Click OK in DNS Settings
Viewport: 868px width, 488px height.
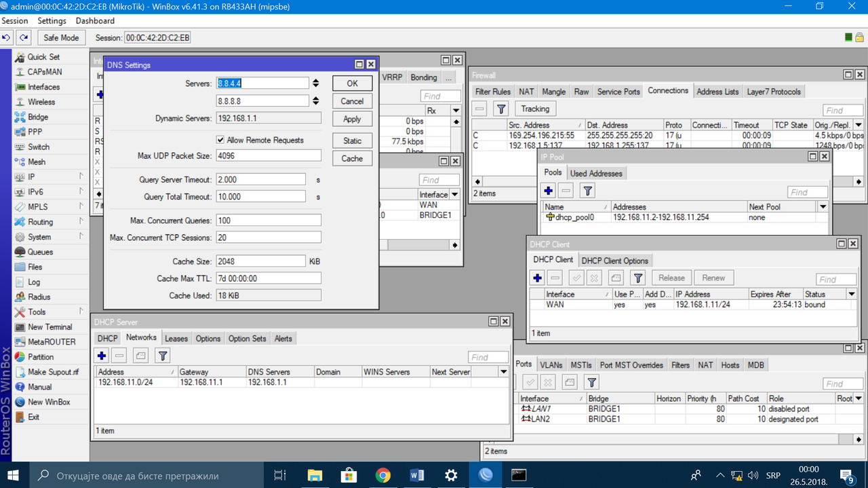tap(352, 83)
